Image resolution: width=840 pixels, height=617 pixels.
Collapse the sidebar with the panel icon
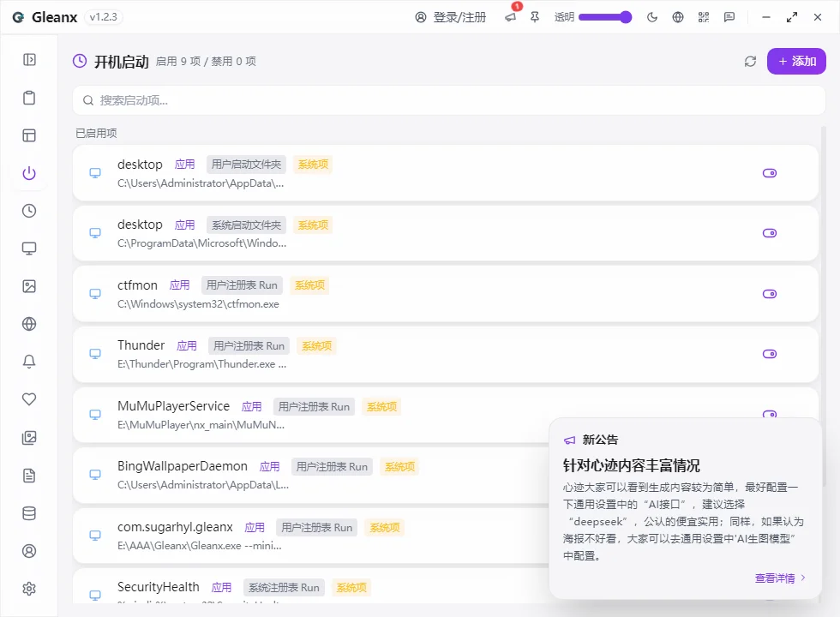(x=29, y=59)
